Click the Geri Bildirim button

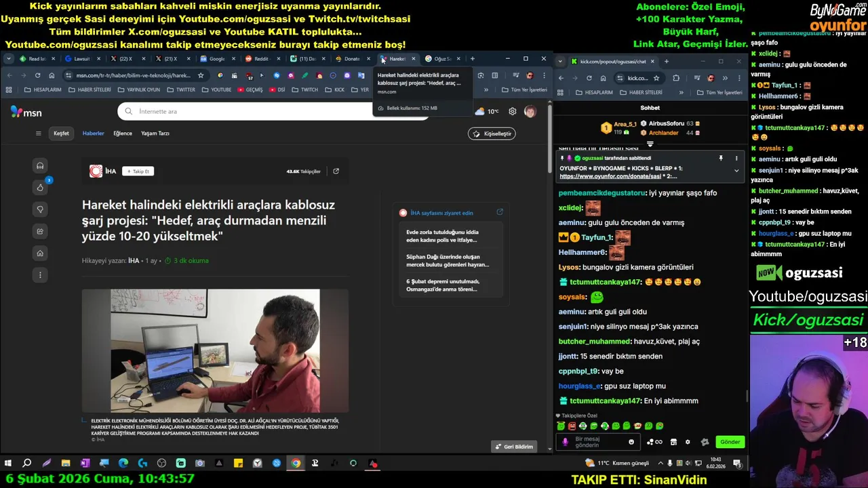click(x=514, y=447)
